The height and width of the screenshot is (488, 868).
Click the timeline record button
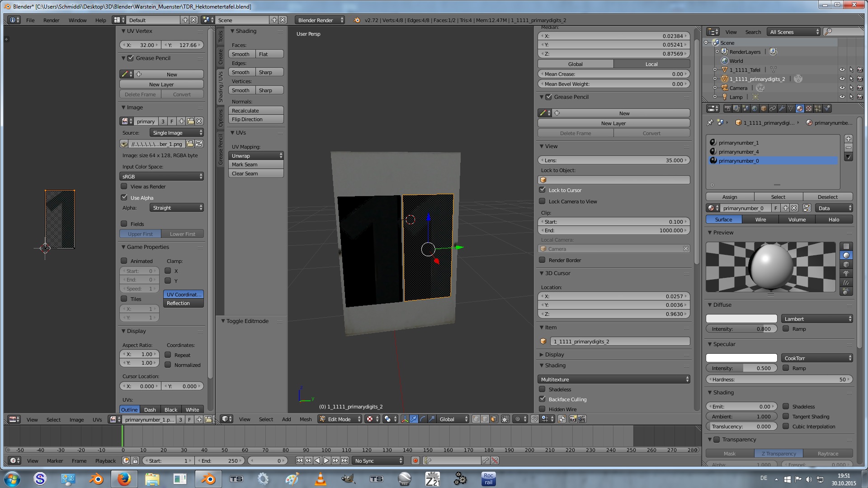[x=415, y=460]
